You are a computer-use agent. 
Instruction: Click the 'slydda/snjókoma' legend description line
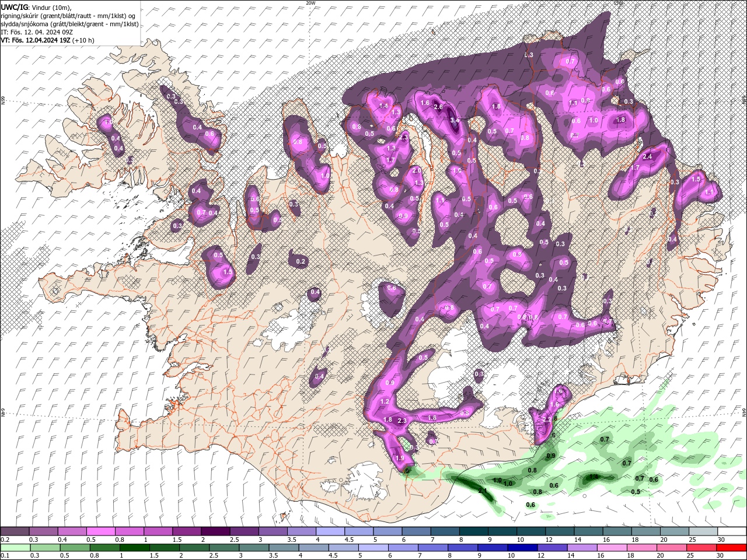click(x=69, y=24)
